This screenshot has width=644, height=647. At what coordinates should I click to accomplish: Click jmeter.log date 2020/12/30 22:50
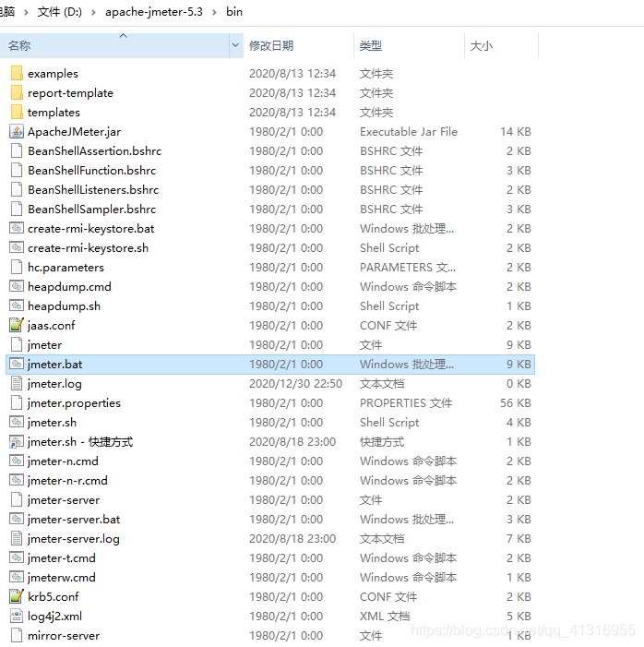coord(296,384)
